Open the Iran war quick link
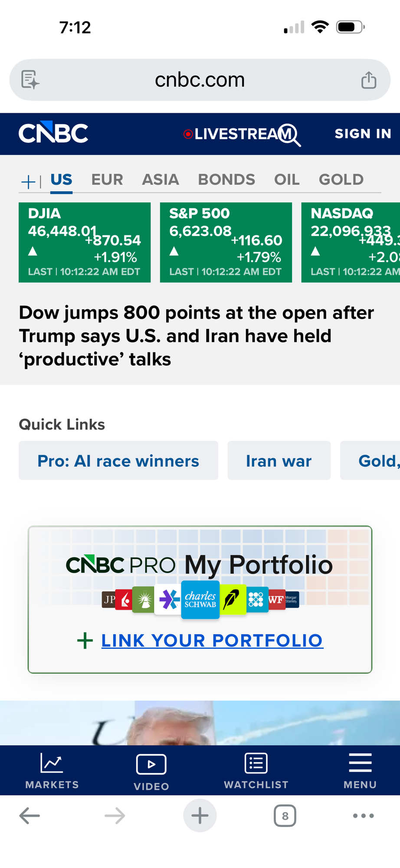400x868 pixels. coord(279,461)
